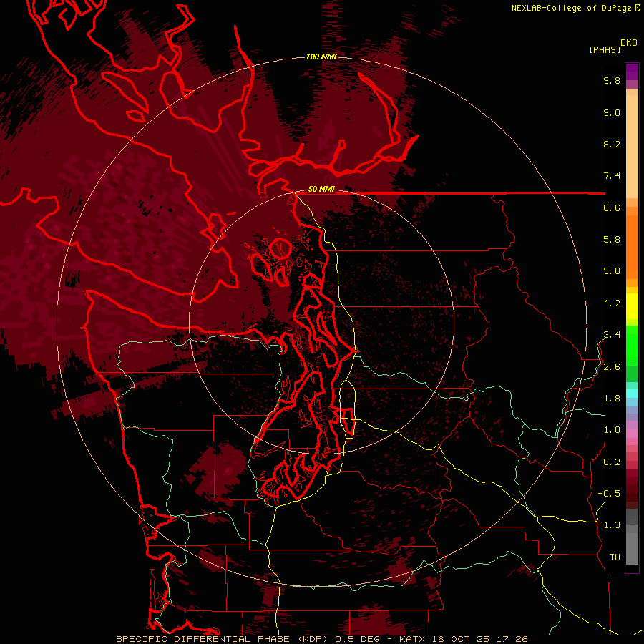Image resolution: width=644 pixels, height=644 pixels.
Task: Click the pink segment of the color bar
Action: click(x=632, y=434)
